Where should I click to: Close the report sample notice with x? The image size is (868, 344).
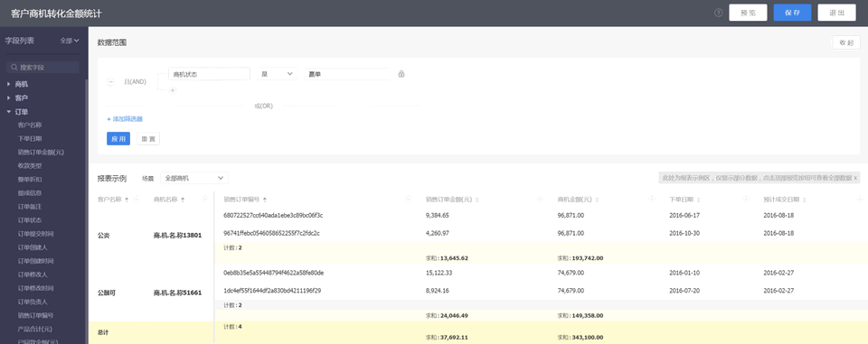tap(855, 178)
